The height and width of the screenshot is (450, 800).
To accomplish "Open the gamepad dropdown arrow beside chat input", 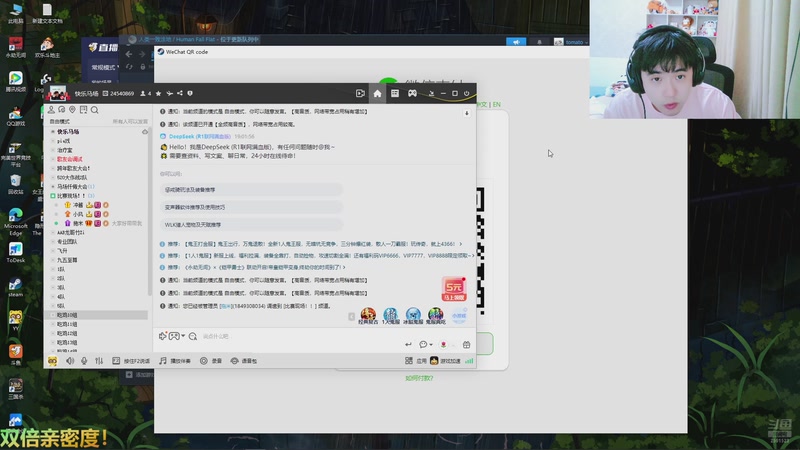I will point(183,336).
